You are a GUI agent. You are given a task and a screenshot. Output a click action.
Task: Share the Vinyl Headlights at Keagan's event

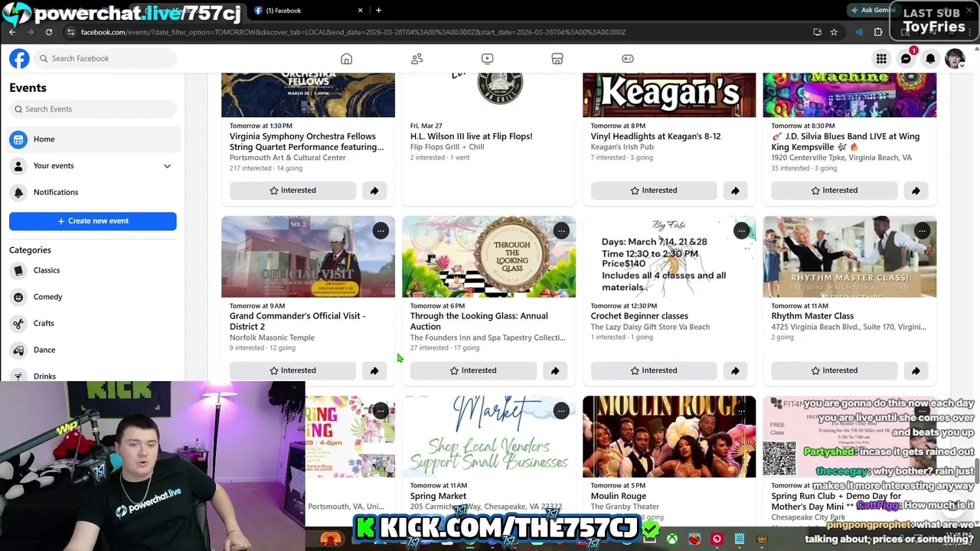pyautogui.click(x=735, y=191)
